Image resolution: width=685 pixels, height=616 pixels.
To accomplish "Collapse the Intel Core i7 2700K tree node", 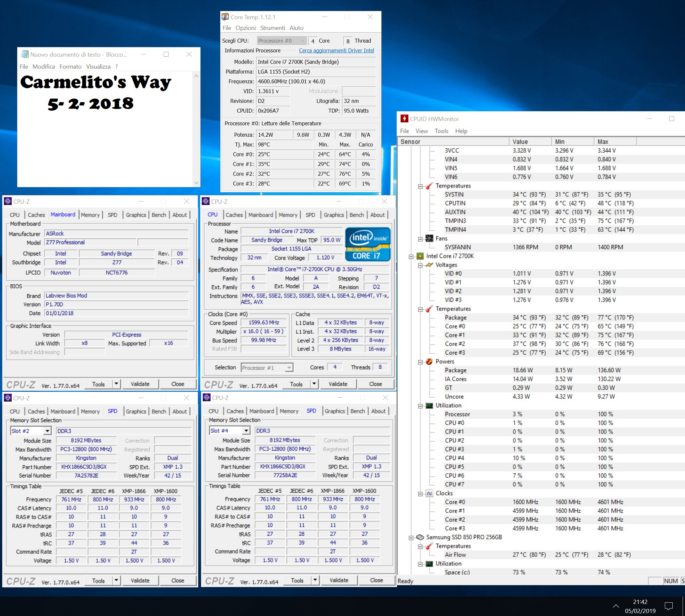I will coord(411,256).
